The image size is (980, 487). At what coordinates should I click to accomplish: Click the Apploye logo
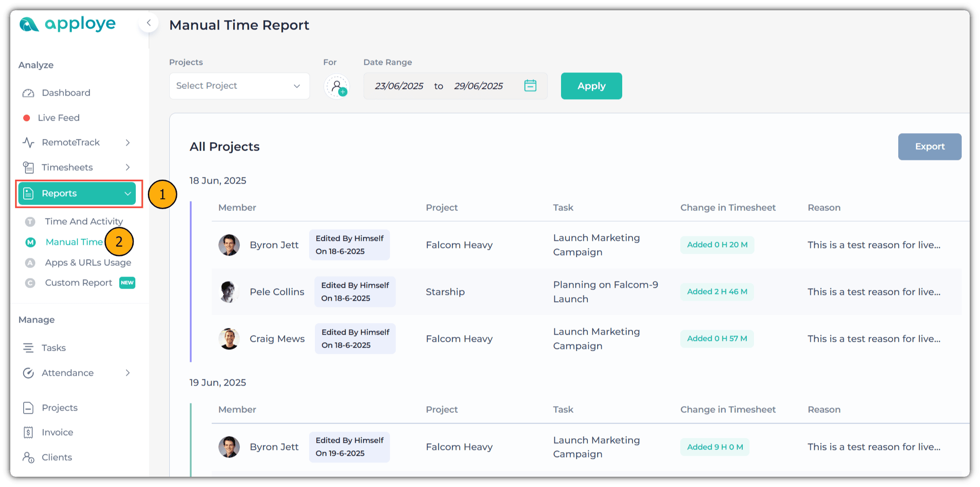coord(67,24)
